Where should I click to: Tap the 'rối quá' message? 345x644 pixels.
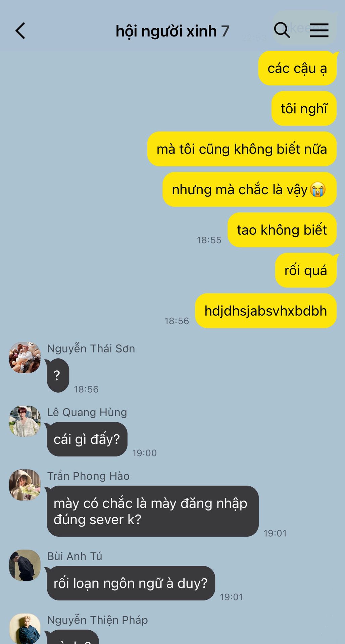click(x=306, y=270)
